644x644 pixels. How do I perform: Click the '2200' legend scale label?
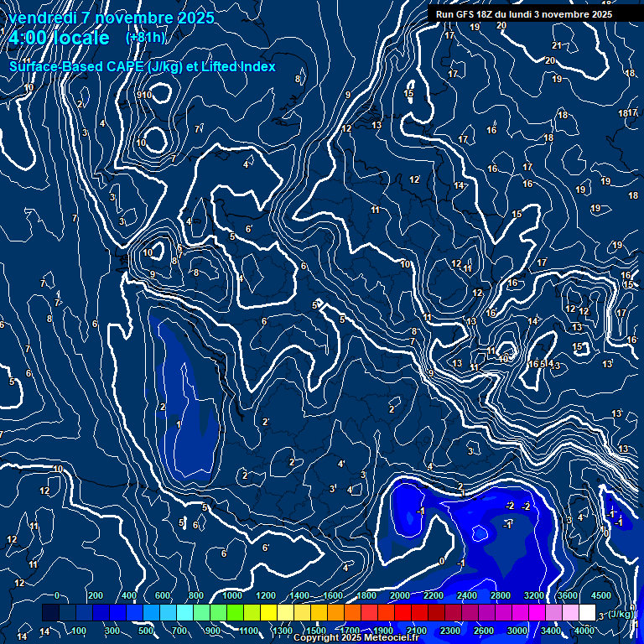click(x=434, y=595)
